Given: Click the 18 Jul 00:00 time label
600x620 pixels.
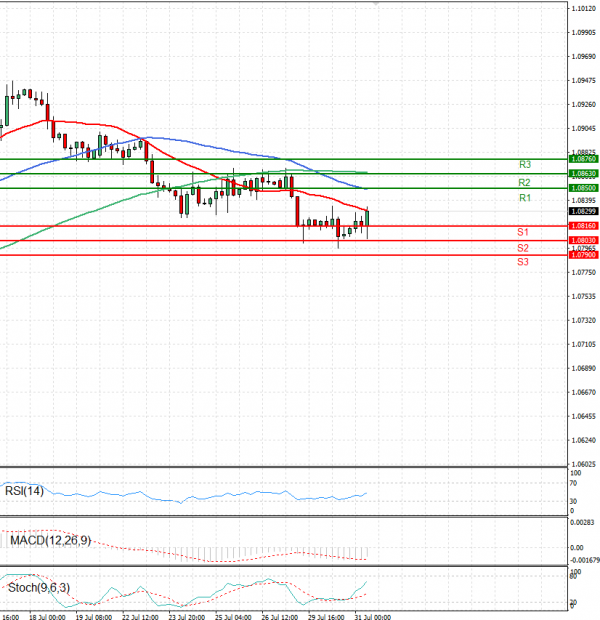Looking at the screenshot, I should coord(47,617).
